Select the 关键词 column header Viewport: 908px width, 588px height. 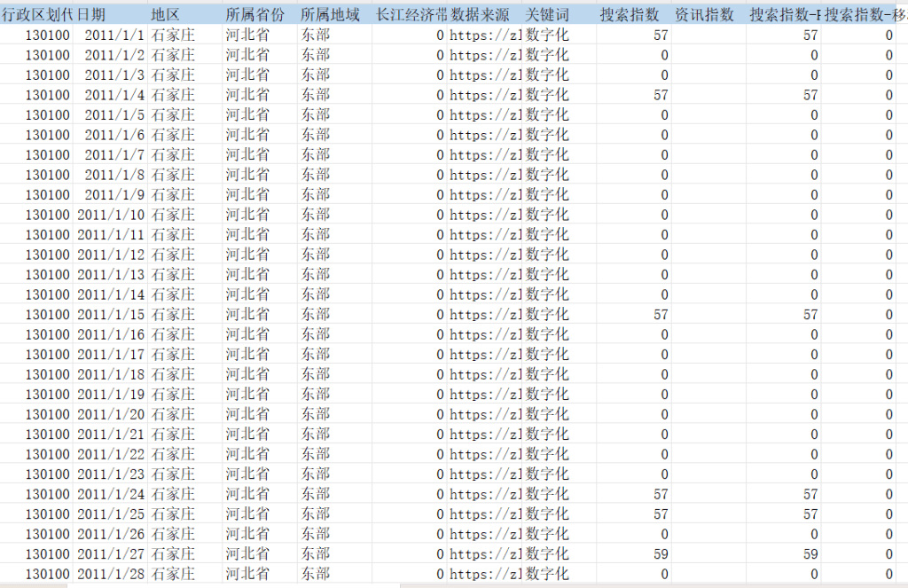[559, 14]
